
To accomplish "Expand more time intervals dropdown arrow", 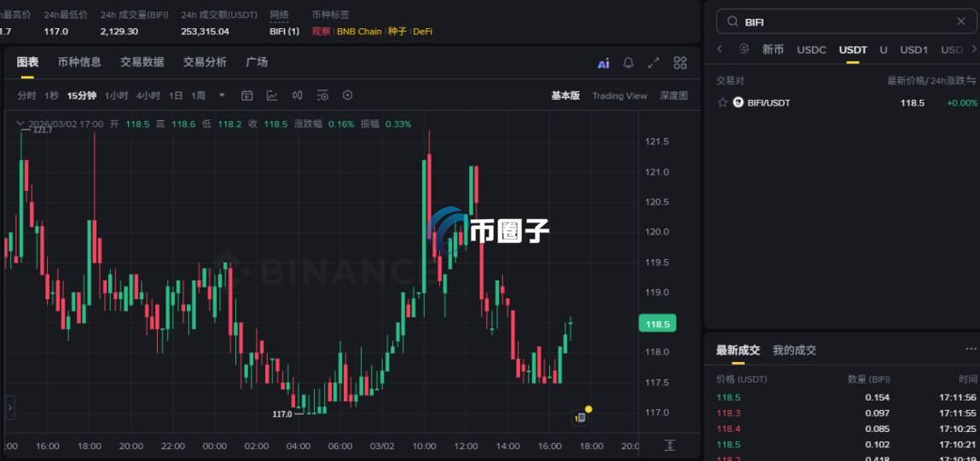I will point(222,95).
